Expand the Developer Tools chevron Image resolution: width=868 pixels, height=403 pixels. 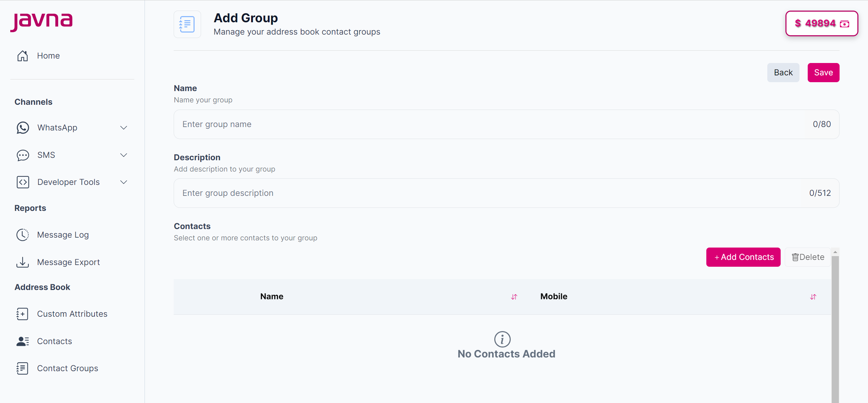point(124,182)
